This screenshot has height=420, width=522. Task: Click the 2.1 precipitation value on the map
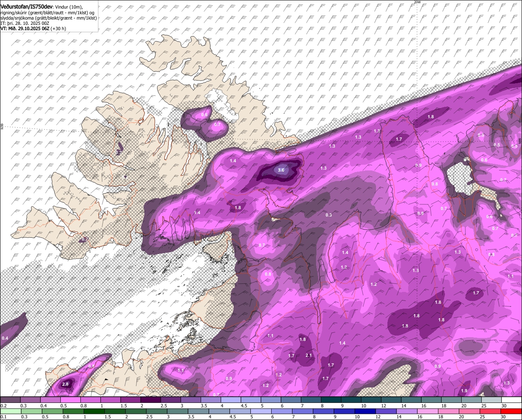[308, 356]
